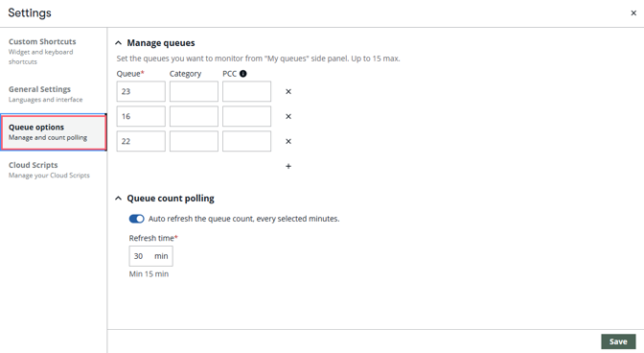Add a new queue row with plus icon
644x353 pixels.
point(288,167)
